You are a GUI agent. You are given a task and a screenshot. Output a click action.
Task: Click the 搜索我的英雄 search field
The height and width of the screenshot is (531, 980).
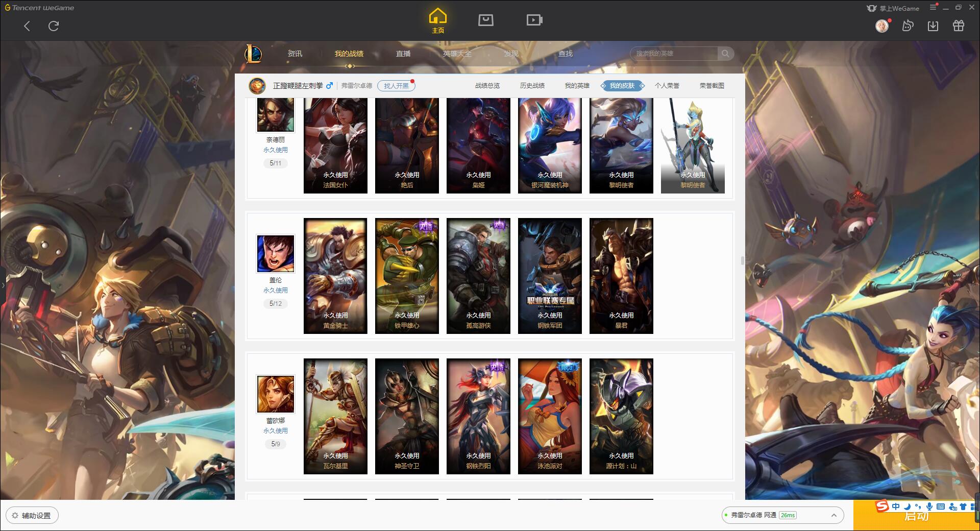click(674, 54)
